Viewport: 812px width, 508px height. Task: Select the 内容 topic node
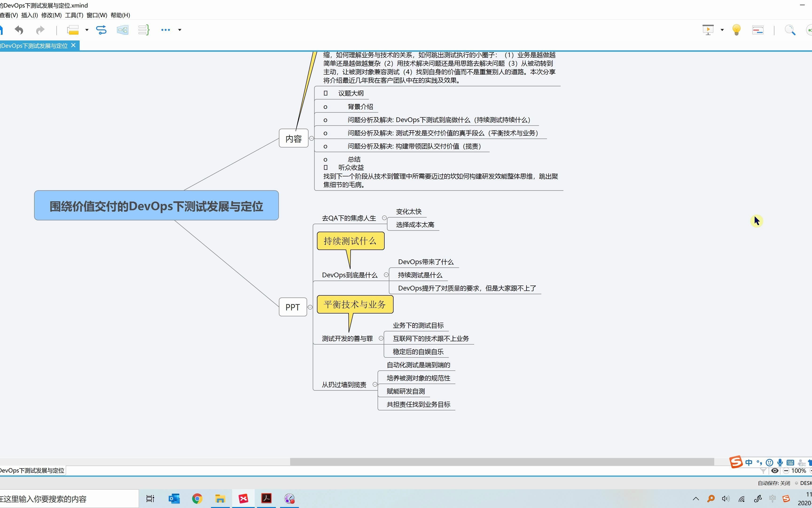tap(294, 139)
